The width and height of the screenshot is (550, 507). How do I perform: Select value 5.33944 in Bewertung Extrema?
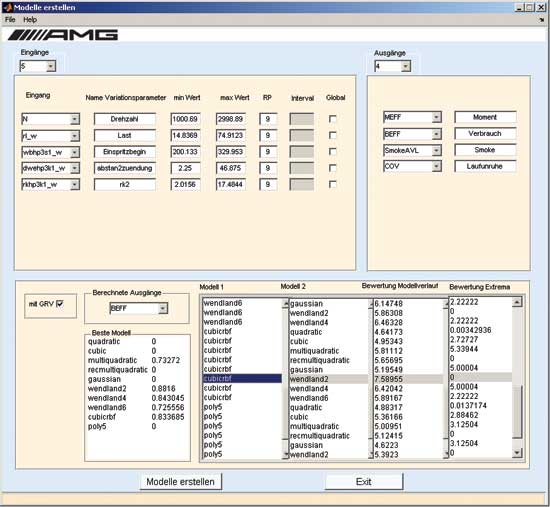pos(481,349)
